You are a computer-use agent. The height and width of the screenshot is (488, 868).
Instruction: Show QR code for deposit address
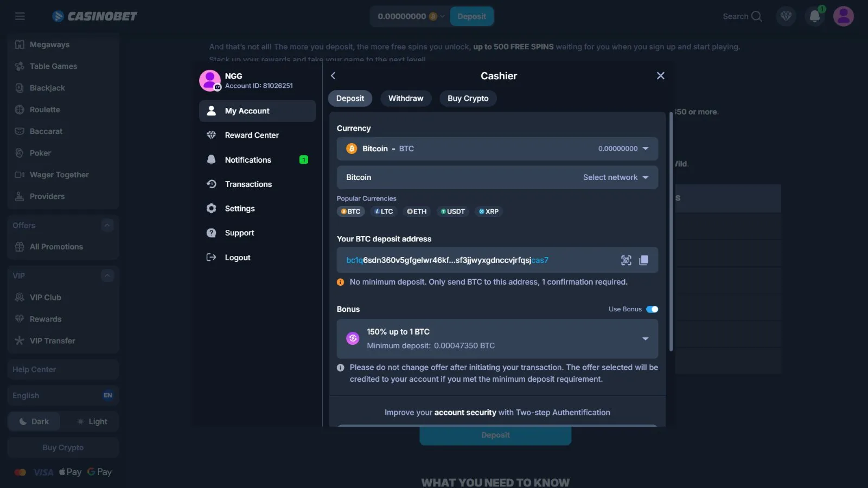626,260
